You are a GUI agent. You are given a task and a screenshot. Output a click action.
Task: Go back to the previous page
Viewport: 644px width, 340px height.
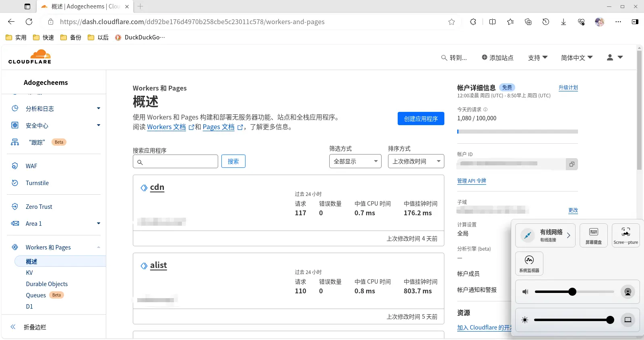[11, 22]
